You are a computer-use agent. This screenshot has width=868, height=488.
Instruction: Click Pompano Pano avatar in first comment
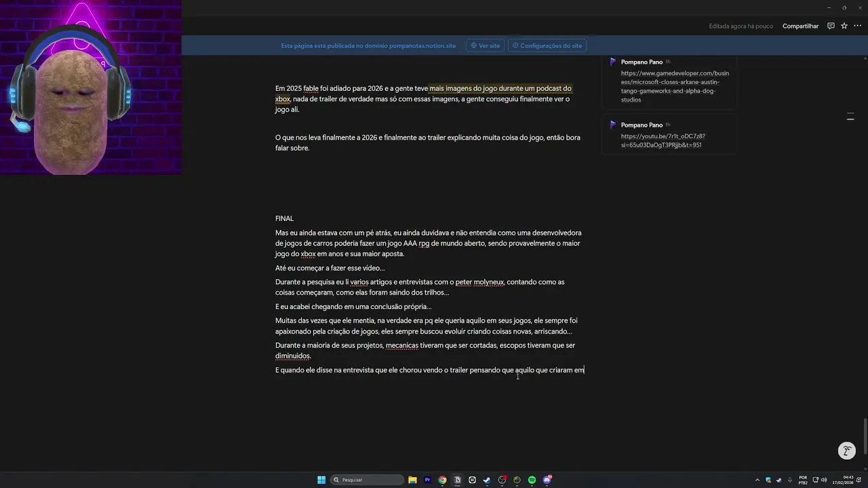613,62
